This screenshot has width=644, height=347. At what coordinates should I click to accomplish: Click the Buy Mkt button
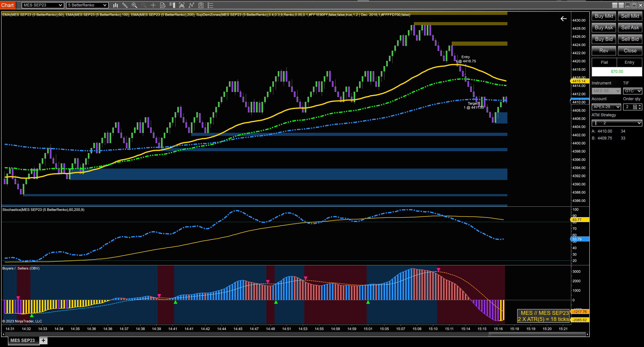604,16
